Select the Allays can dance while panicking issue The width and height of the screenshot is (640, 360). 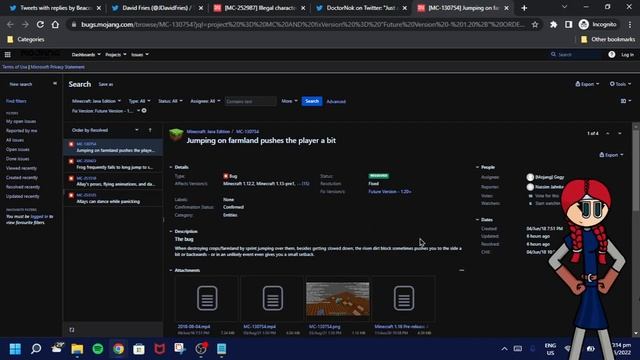point(113,198)
